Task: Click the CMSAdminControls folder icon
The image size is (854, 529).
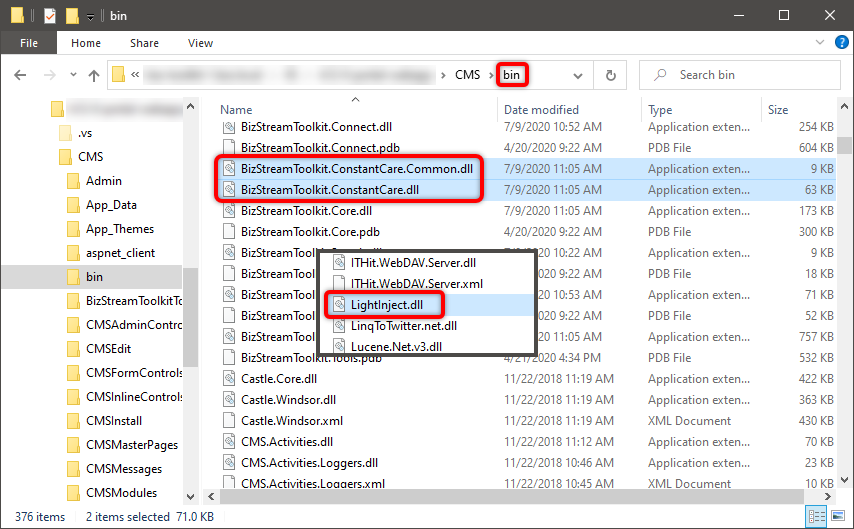Action: tap(73, 325)
